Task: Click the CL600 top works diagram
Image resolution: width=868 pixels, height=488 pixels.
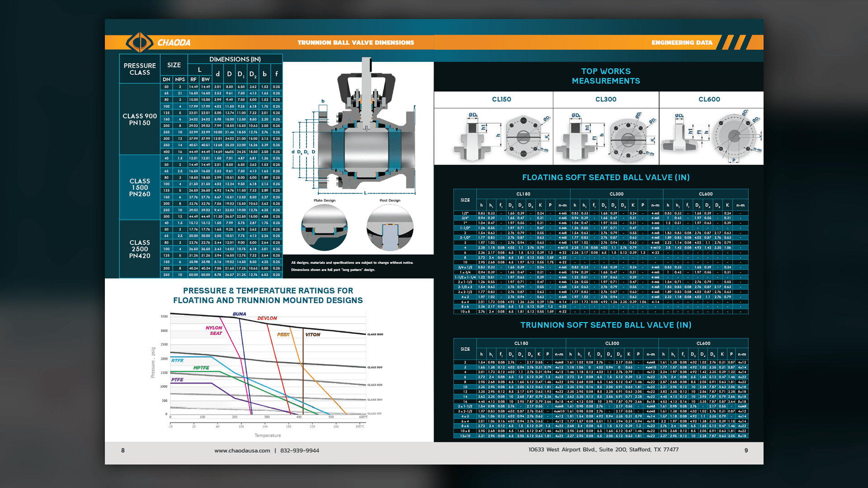Action: (711, 136)
